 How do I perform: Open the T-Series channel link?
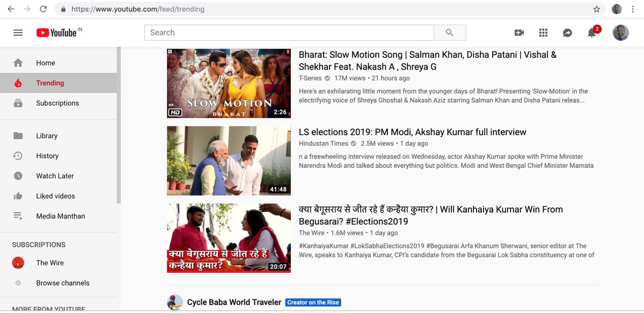310,78
